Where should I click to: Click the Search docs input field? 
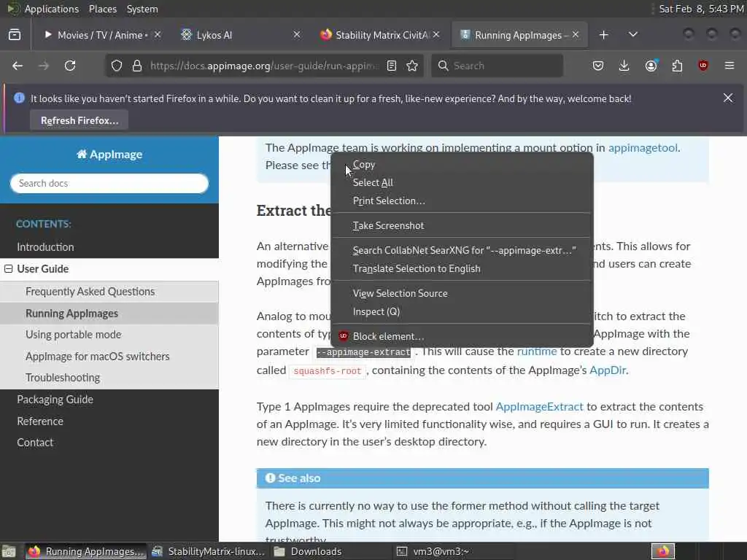pos(109,183)
